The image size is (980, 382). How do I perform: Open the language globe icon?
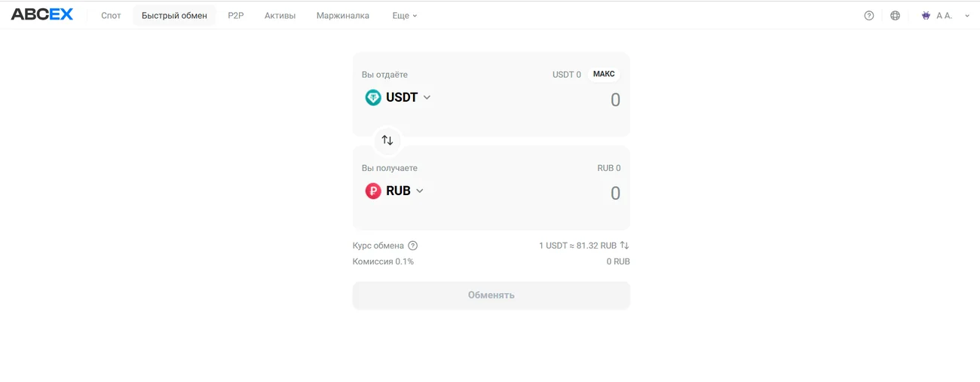tap(896, 15)
